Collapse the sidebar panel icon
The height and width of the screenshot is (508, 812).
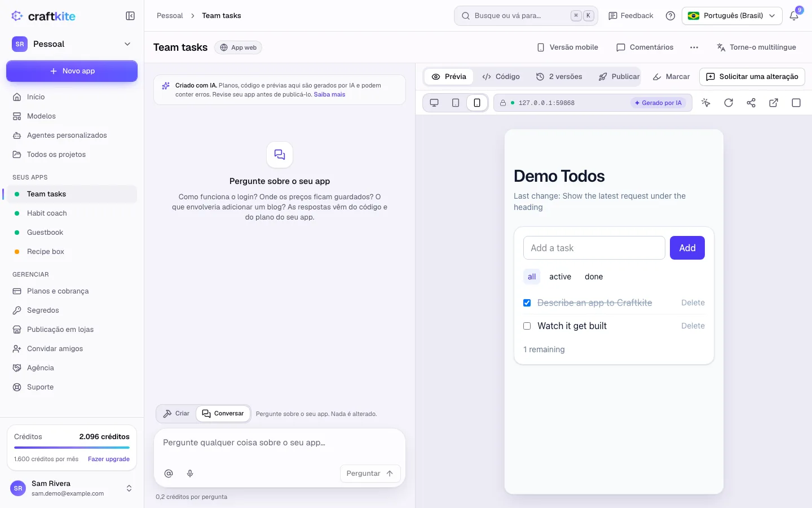[130, 16]
